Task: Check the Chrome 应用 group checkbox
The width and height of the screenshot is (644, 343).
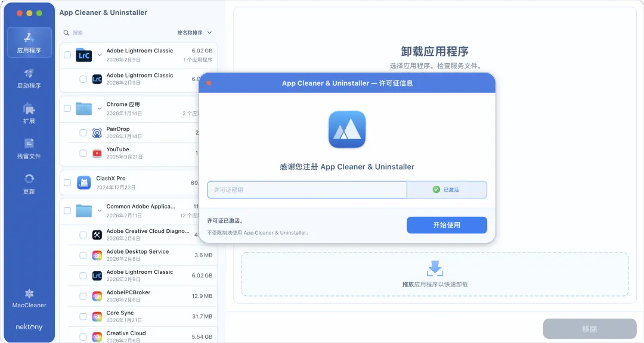Action: [x=67, y=109]
